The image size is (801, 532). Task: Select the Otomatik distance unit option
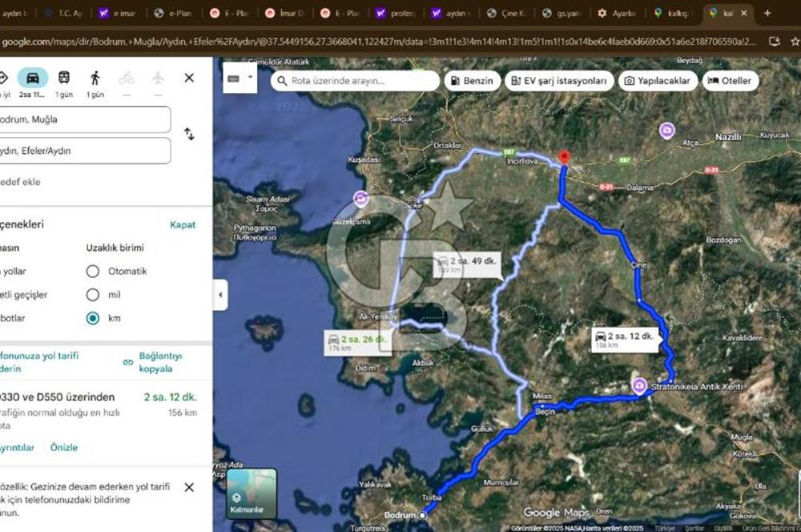pyautogui.click(x=94, y=272)
